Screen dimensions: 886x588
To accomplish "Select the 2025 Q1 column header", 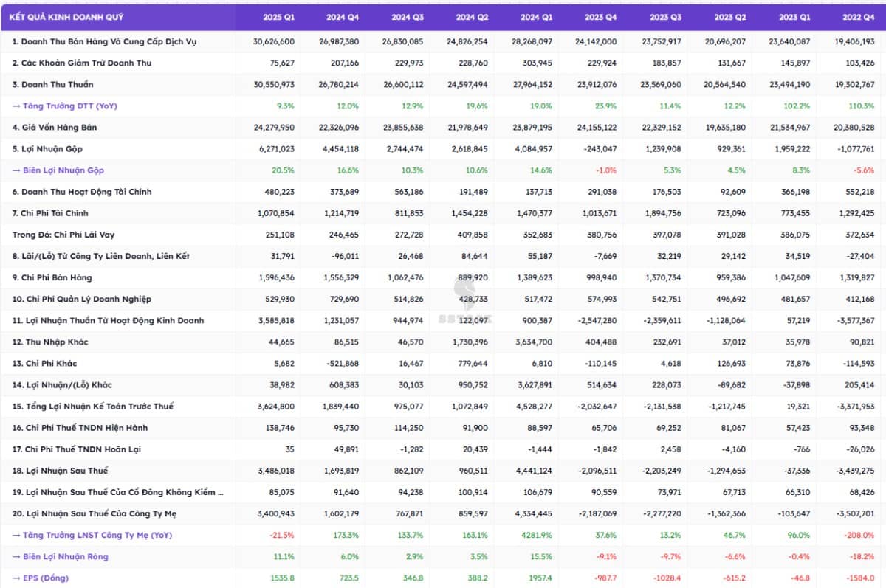I will [x=278, y=17].
